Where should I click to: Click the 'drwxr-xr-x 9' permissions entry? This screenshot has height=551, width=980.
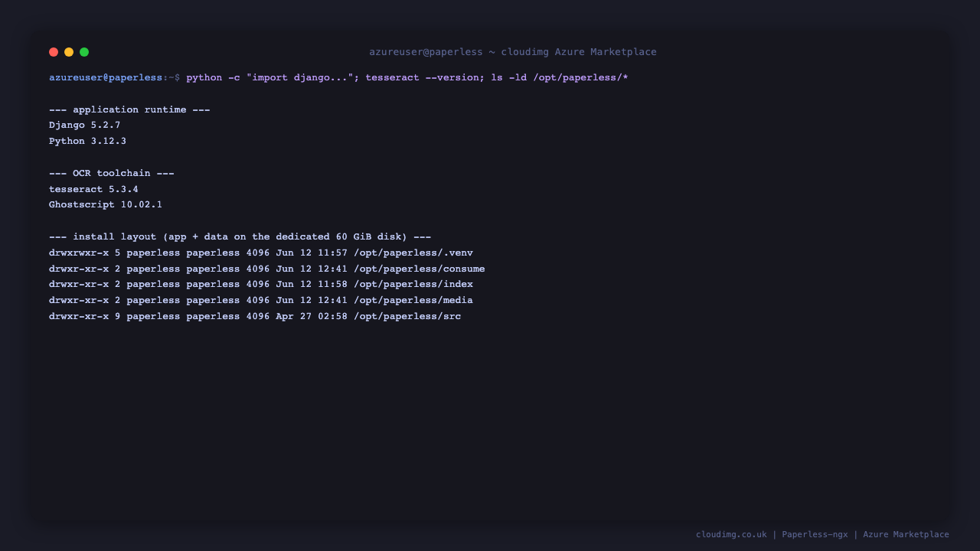point(85,316)
